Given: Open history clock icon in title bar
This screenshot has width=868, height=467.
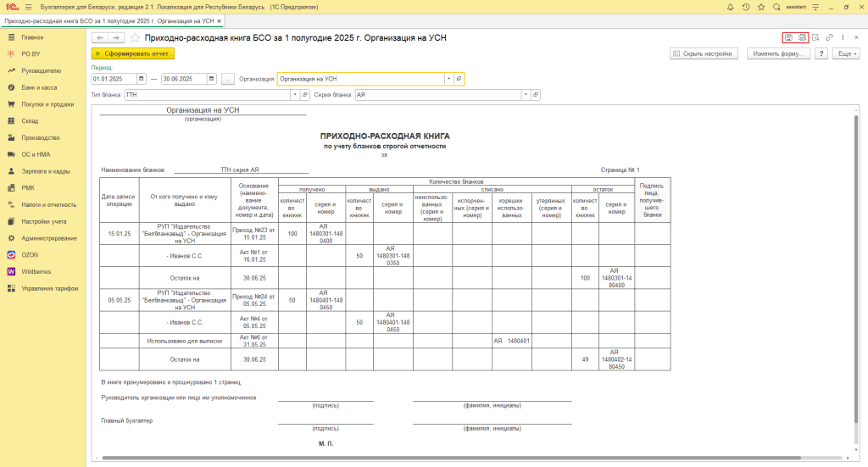Looking at the screenshot, I should click(746, 7).
